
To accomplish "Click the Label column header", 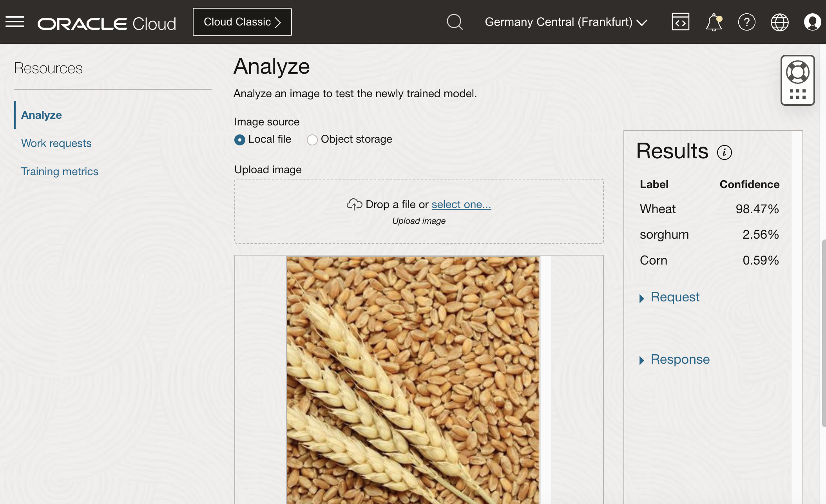I will 654,184.
